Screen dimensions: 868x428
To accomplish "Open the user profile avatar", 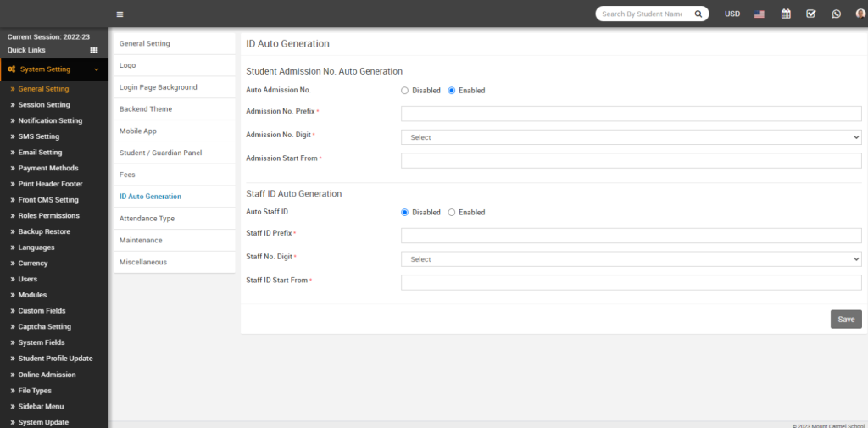I will pos(860,14).
